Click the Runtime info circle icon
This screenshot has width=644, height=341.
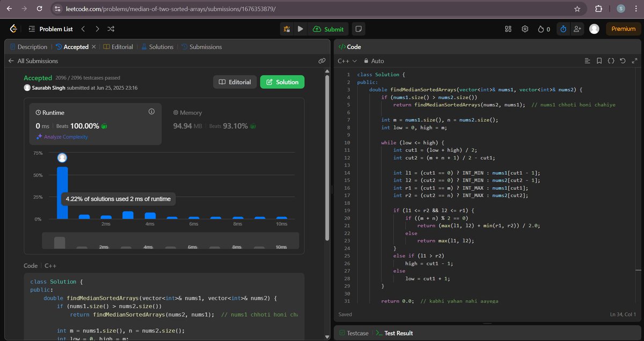pos(151,112)
